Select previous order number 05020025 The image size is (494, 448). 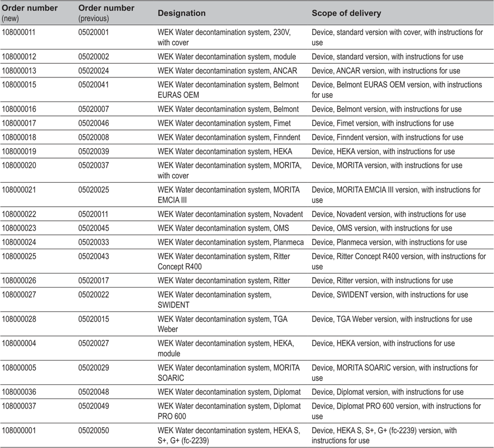pos(93,190)
